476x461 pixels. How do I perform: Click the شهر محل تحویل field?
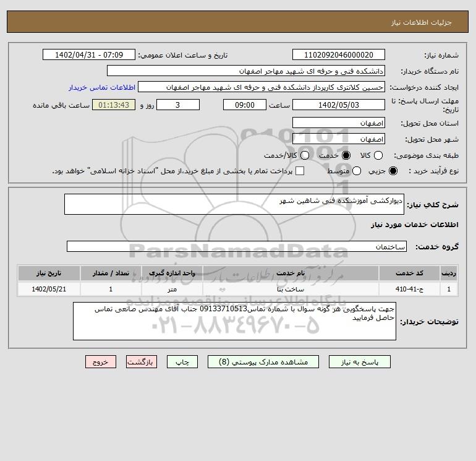[x=339, y=139]
